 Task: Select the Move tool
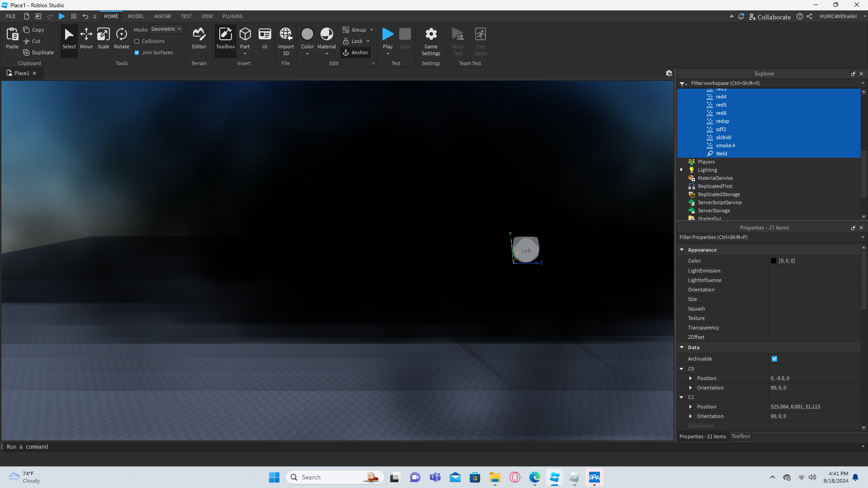(x=86, y=38)
